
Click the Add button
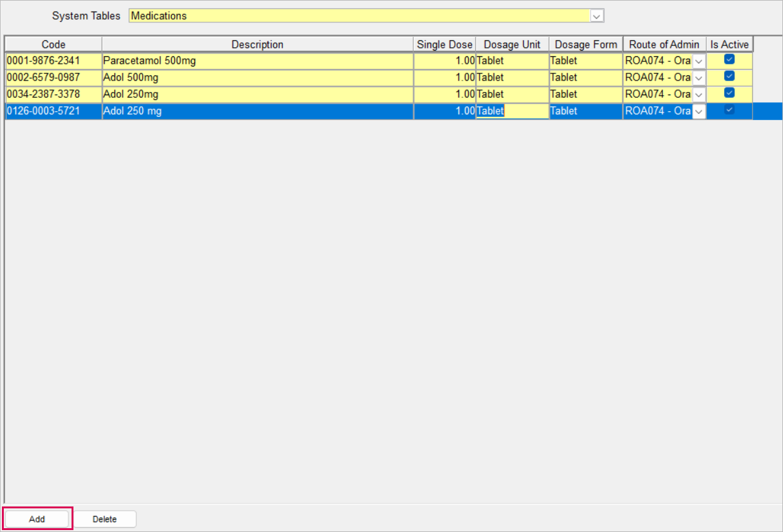[x=37, y=519]
